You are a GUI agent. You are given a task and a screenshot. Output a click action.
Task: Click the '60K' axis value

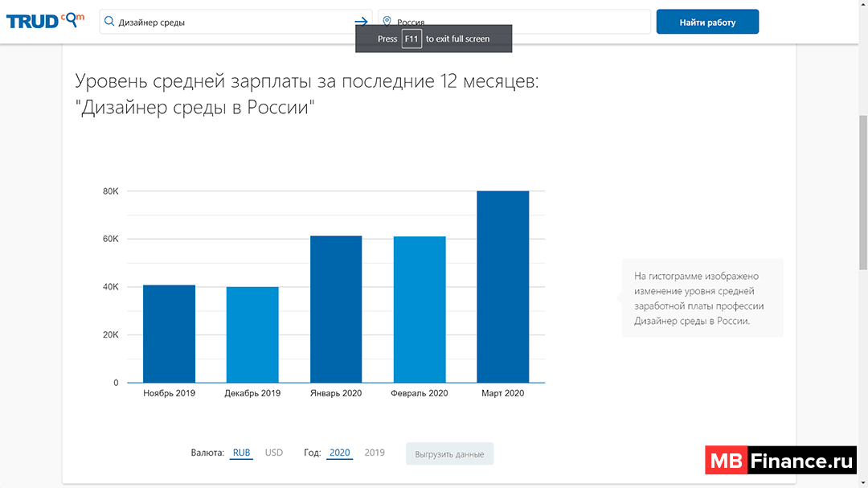point(111,239)
